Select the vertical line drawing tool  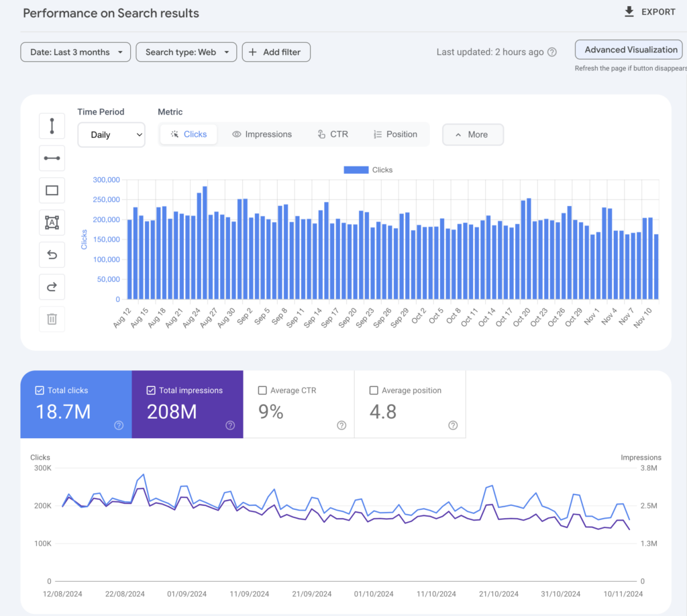[x=52, y=125]
